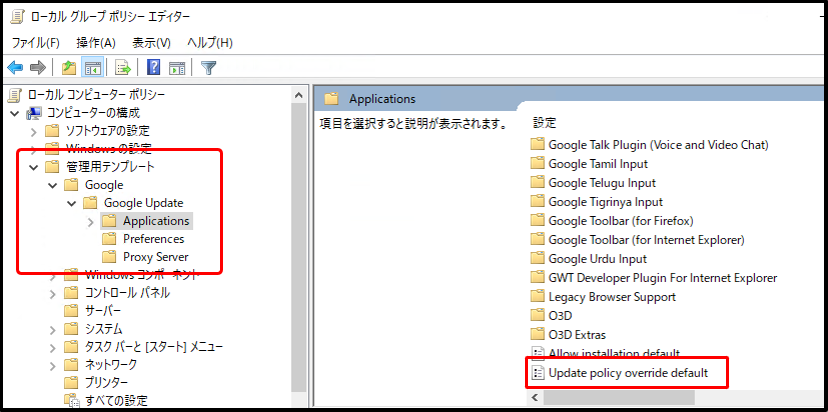Select すべての設定 in the tree
Image resolution: width=828 pixels, height=412 pixels.
[116, 400]
